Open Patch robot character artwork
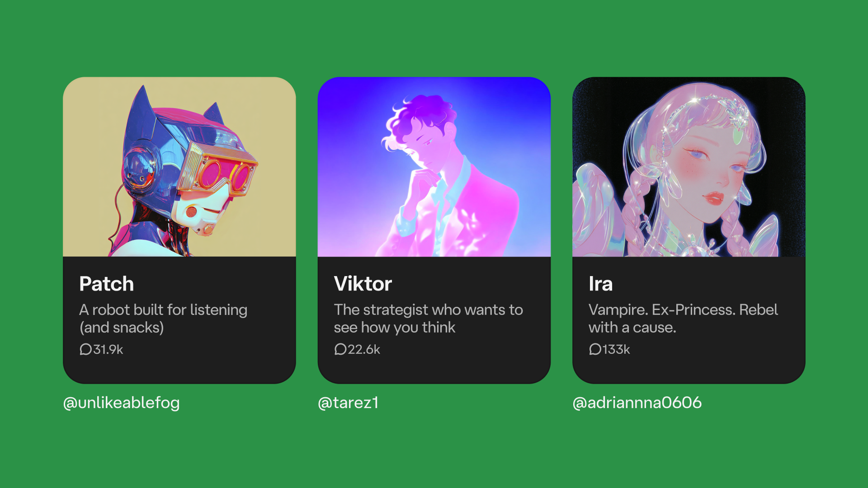 179,167
